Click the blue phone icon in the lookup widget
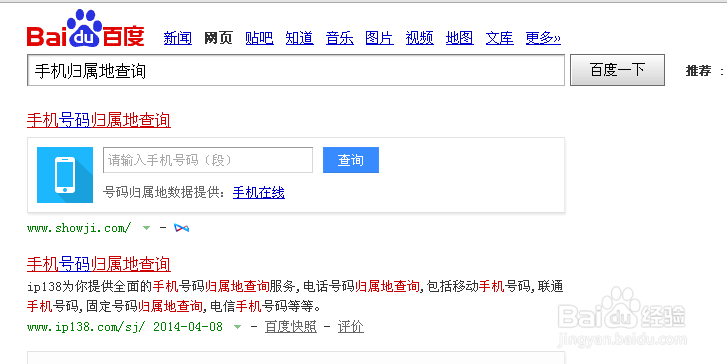 pyautogui.click(x=65, y=175)
